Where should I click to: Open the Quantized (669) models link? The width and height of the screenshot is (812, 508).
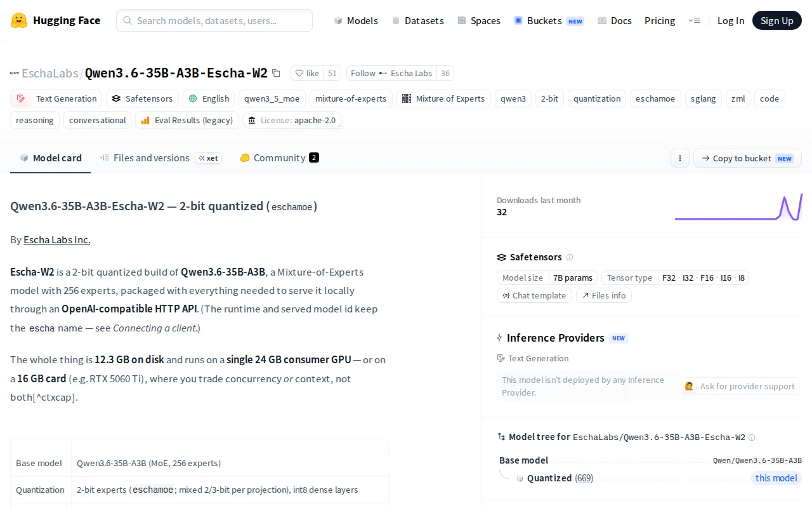coord(560,478)
